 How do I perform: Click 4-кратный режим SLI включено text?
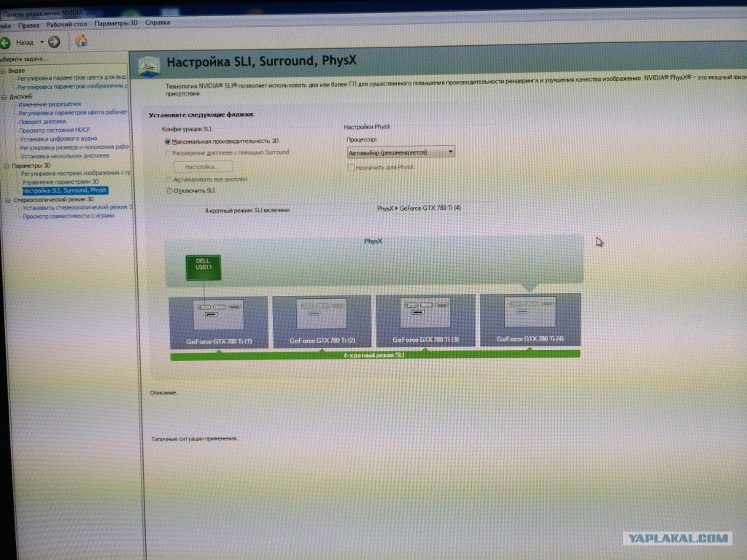(x=247, y=210)
